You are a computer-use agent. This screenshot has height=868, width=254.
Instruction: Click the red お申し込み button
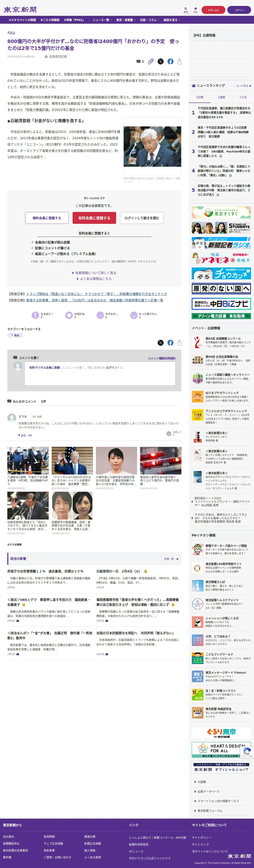click(x=213, y=10)
